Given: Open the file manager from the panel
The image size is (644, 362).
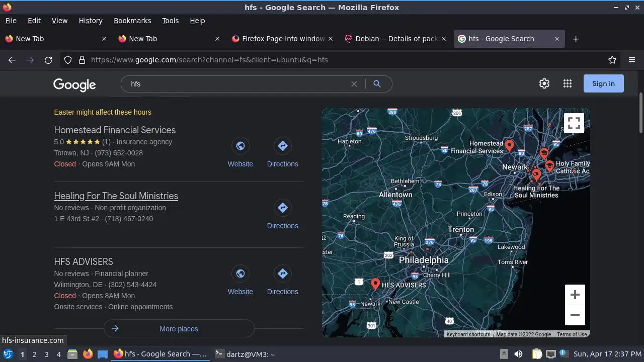Looking at the screenshot, I should 72,354.
